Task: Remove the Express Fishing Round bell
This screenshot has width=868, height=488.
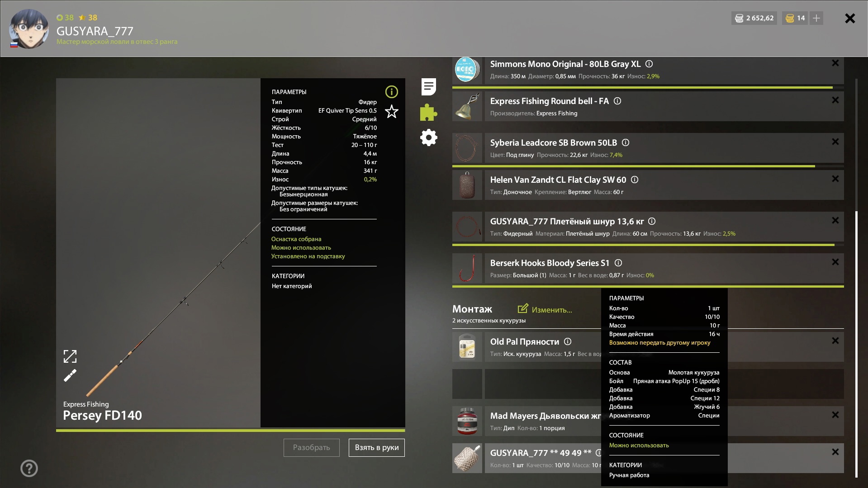Action: (x=835, y=100)
